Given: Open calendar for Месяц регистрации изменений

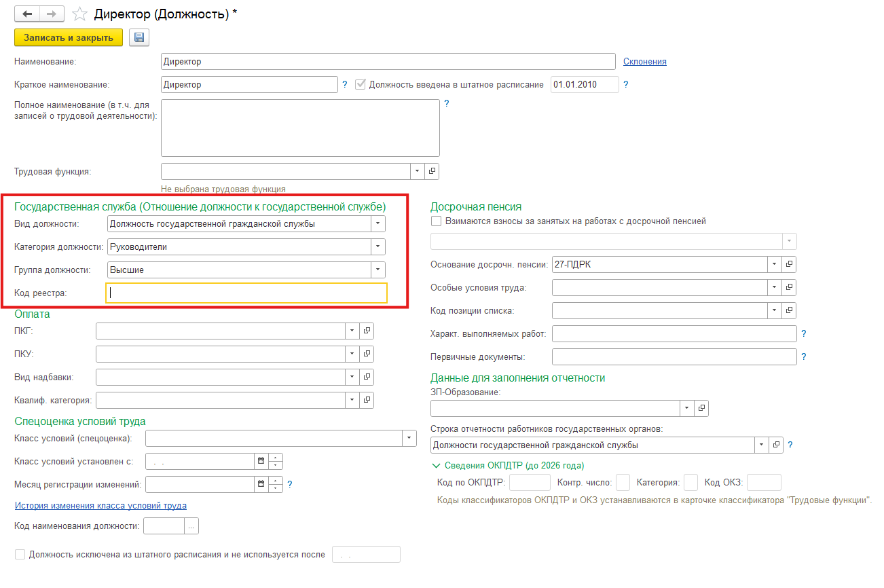Looking at the screenshot, I should tap(261, 485).
